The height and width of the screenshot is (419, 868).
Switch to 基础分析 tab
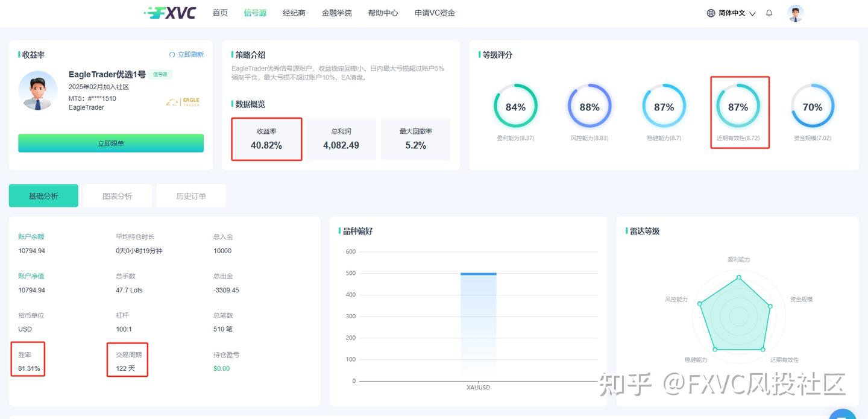(43, 196)
